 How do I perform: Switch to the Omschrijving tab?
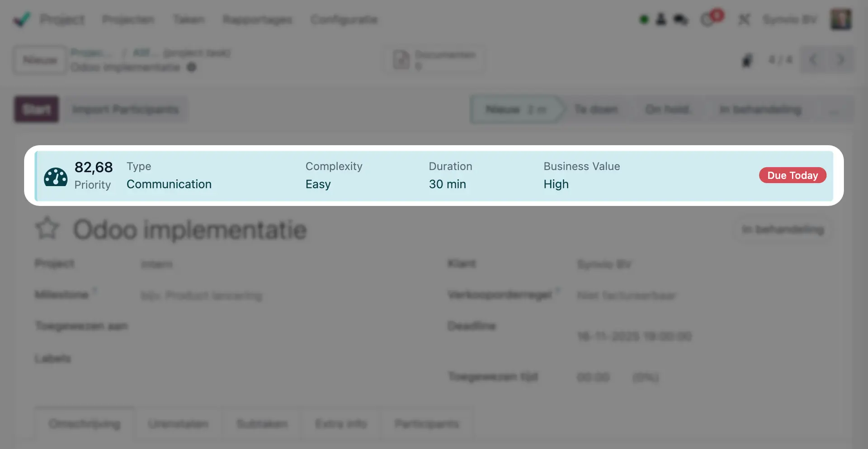click(x=85, y=424)
